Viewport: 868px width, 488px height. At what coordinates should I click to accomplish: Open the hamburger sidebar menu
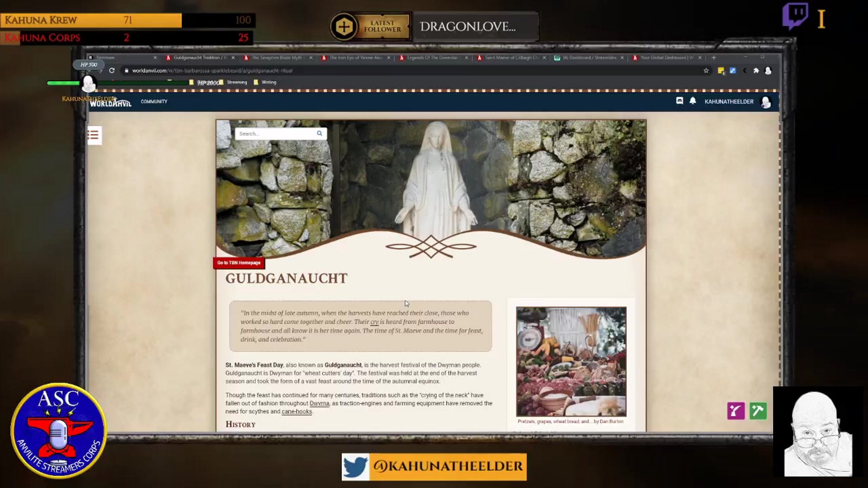94,135
